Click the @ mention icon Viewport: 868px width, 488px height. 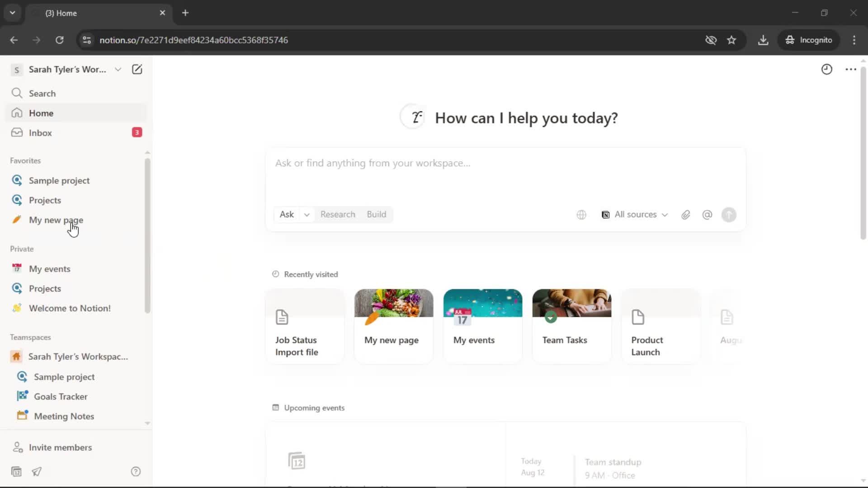(x=707, y=215)
